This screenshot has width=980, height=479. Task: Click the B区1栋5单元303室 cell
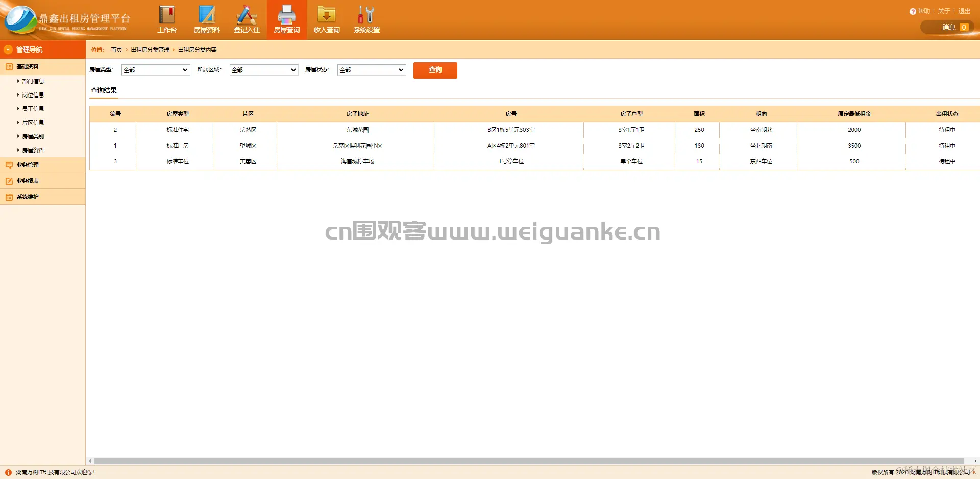[511, 130]
